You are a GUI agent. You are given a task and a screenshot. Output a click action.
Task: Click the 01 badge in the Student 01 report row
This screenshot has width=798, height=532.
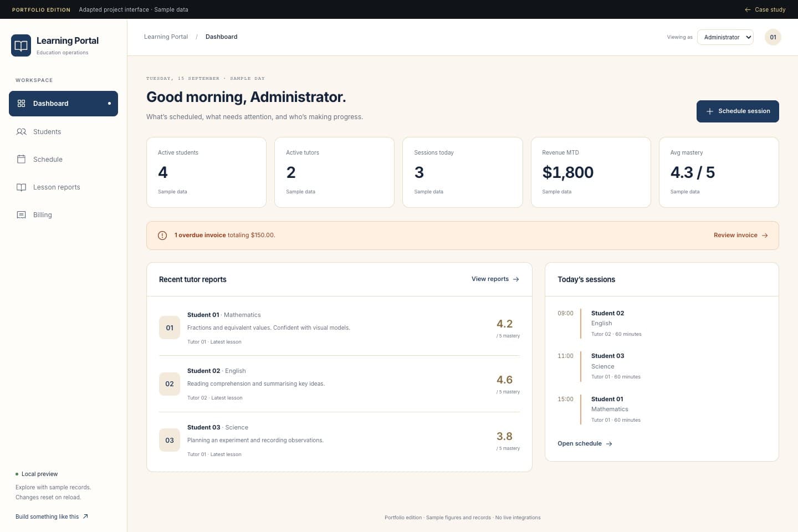pos(170,328)
